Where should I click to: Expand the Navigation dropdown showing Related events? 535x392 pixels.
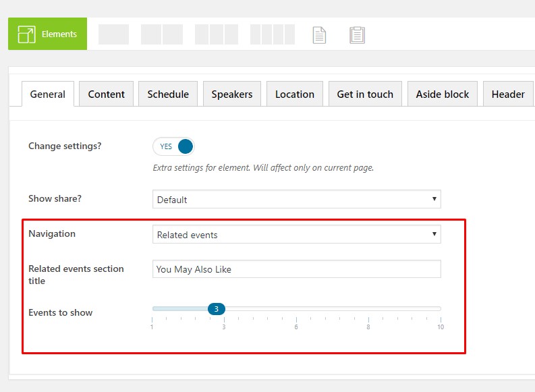296,234
